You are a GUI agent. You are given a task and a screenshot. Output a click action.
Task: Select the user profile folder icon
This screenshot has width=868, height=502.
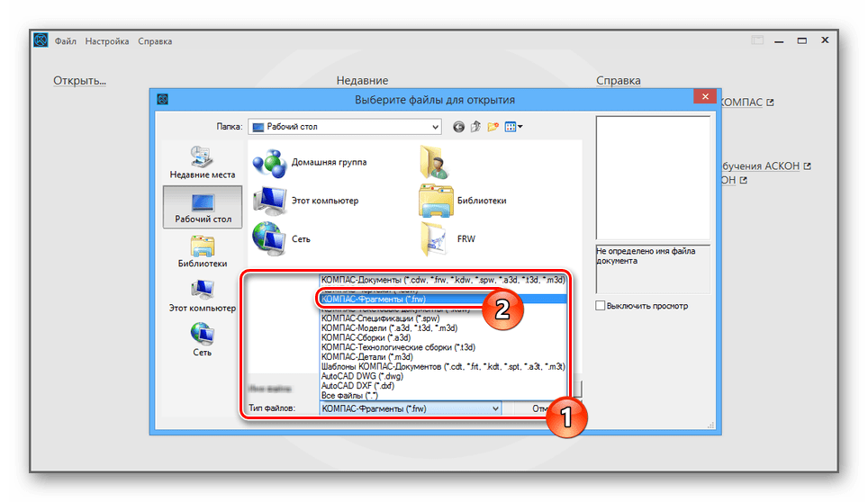[x=434, y=163]
